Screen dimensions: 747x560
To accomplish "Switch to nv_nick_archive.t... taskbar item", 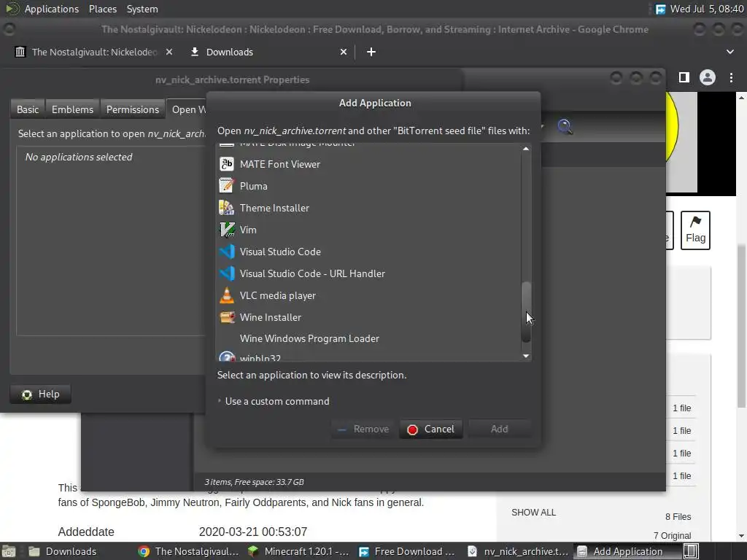I will [x=518, y=551].
